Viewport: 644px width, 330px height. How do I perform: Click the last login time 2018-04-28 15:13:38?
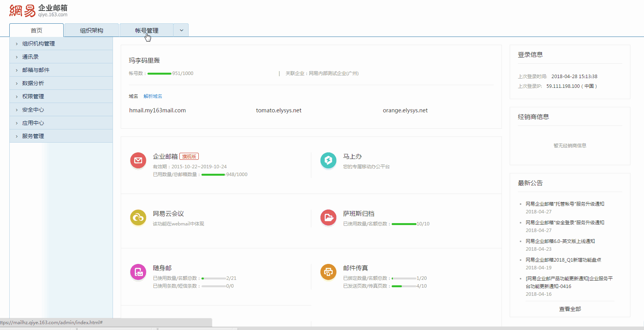coord(574,77)
